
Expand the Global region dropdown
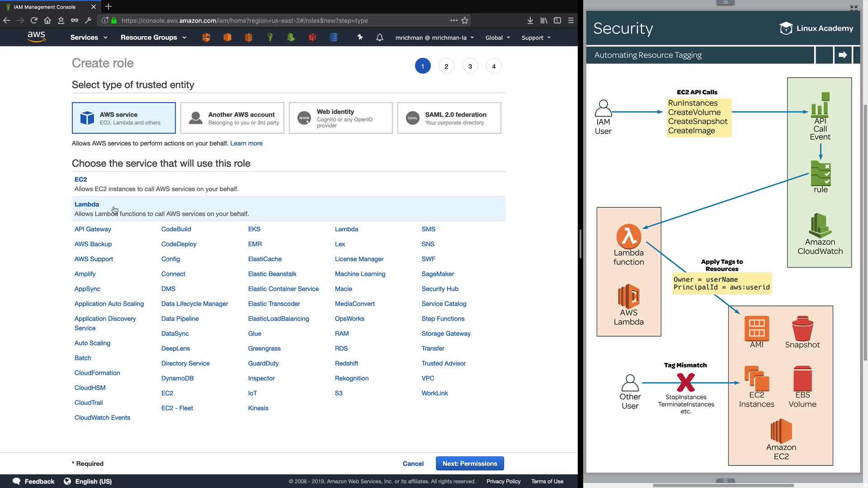click(498, 38)
